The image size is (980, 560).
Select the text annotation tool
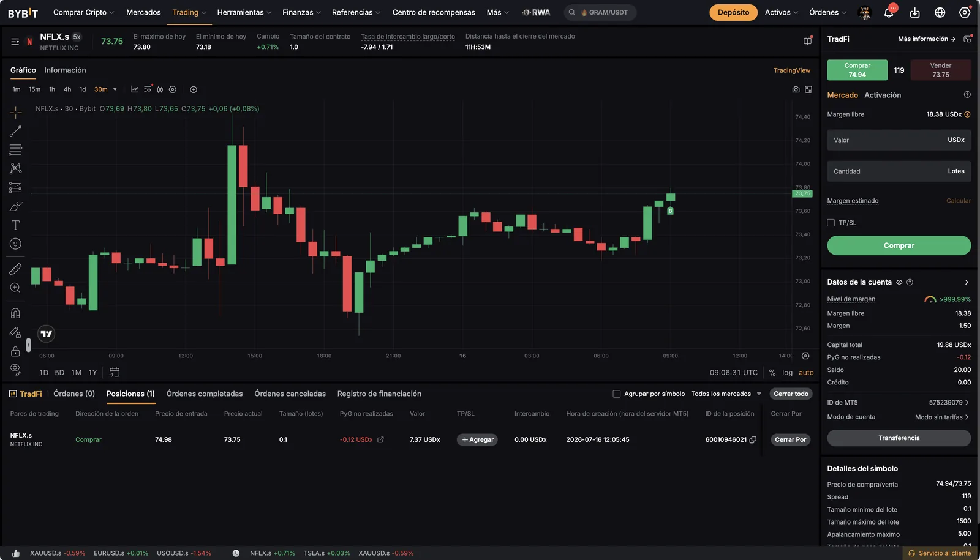(x=15, y=225)
